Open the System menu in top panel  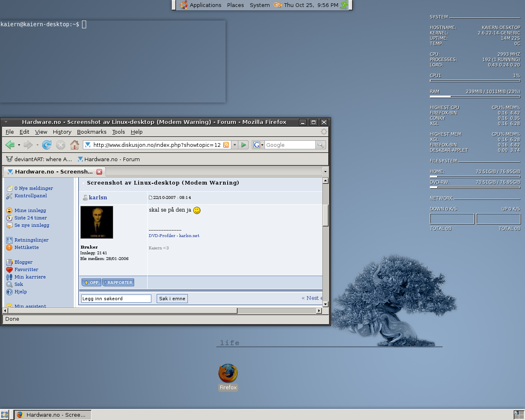click(x=260, y=5)
